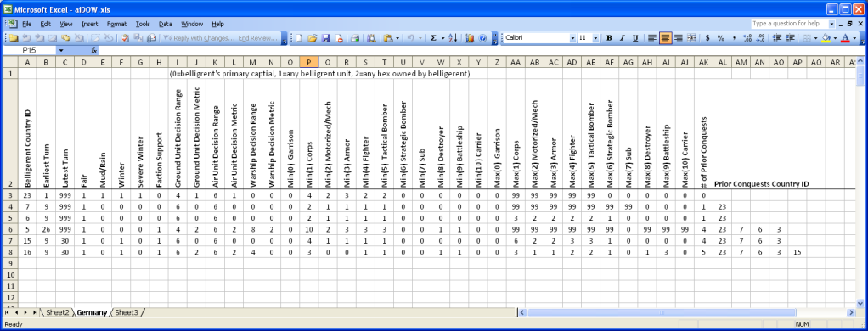
Task: Open the File menu
Action: [27, 24]
